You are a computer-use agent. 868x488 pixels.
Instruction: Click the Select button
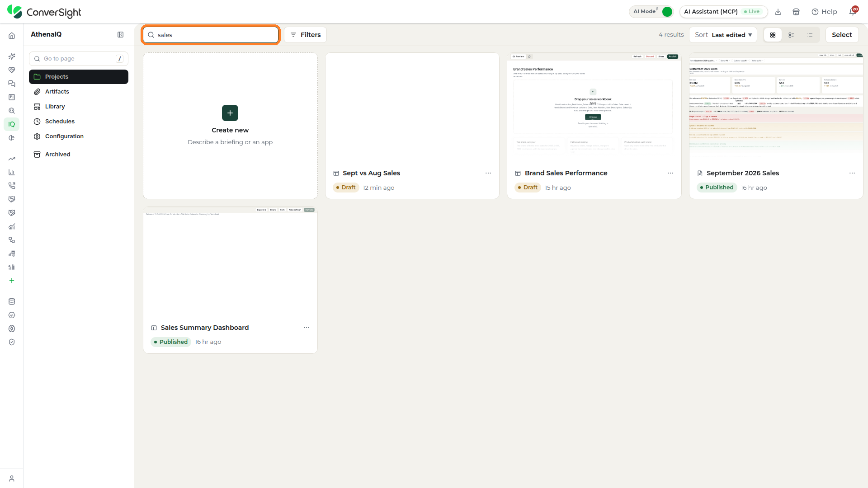pos(842,35)
